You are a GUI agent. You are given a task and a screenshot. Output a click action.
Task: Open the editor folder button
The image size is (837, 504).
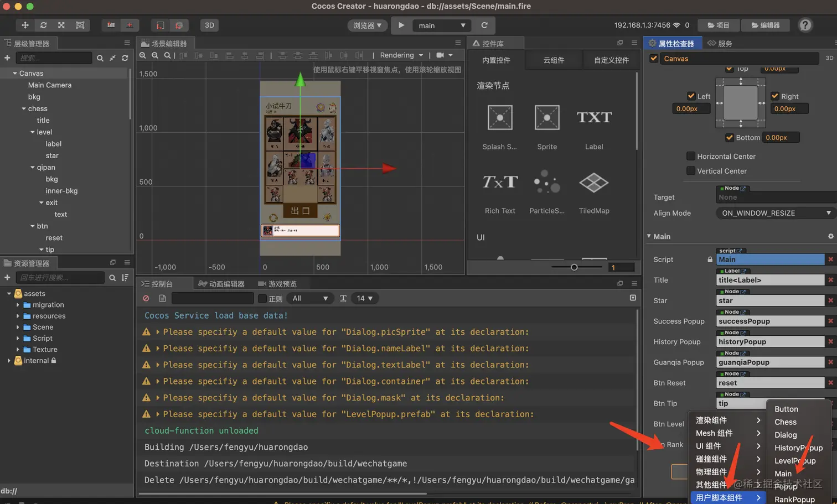pos(766,25)
